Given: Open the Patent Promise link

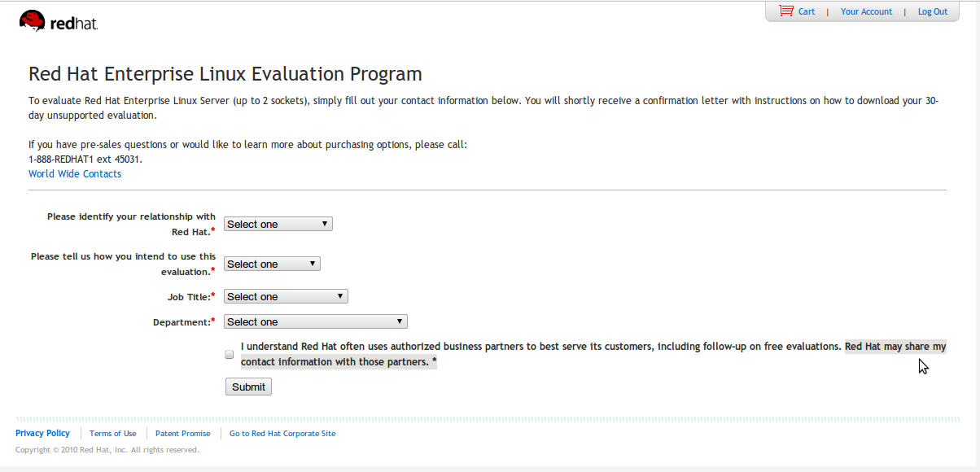Looking at the screenshot, I should [182, 434].
